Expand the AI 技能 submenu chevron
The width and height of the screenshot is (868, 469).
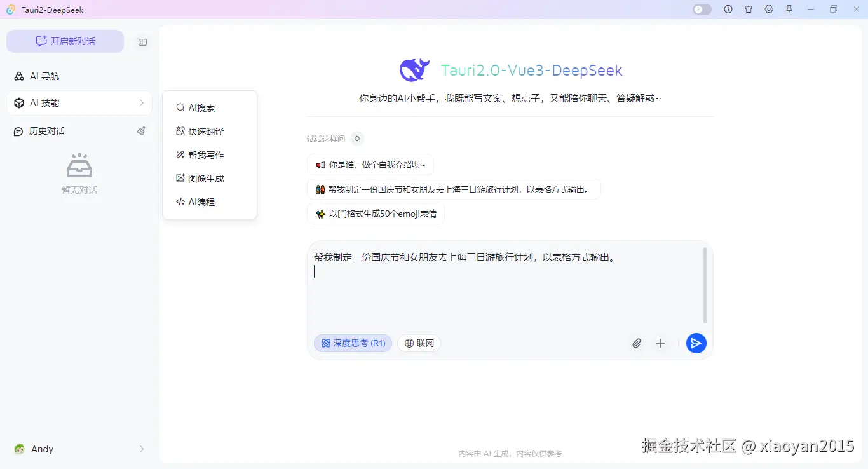coord(142,102)
